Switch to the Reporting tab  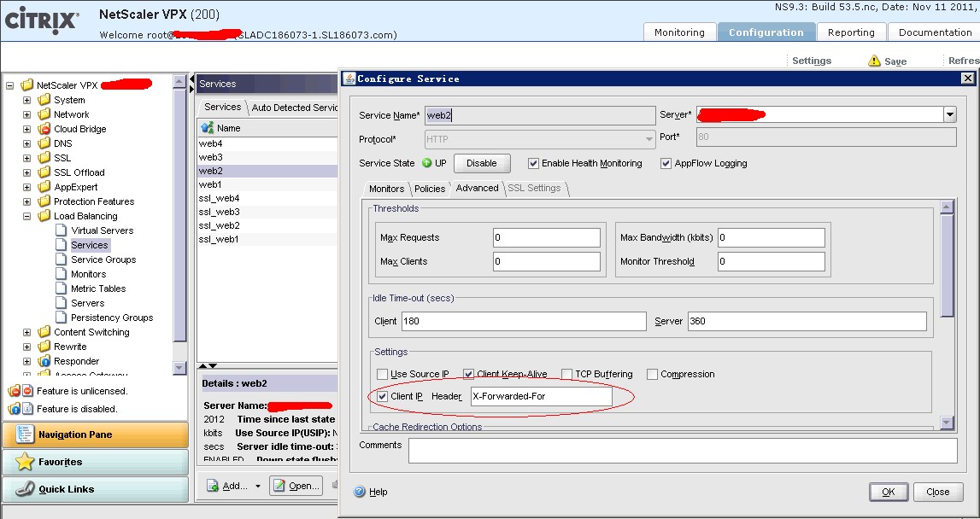click(851, 32)
